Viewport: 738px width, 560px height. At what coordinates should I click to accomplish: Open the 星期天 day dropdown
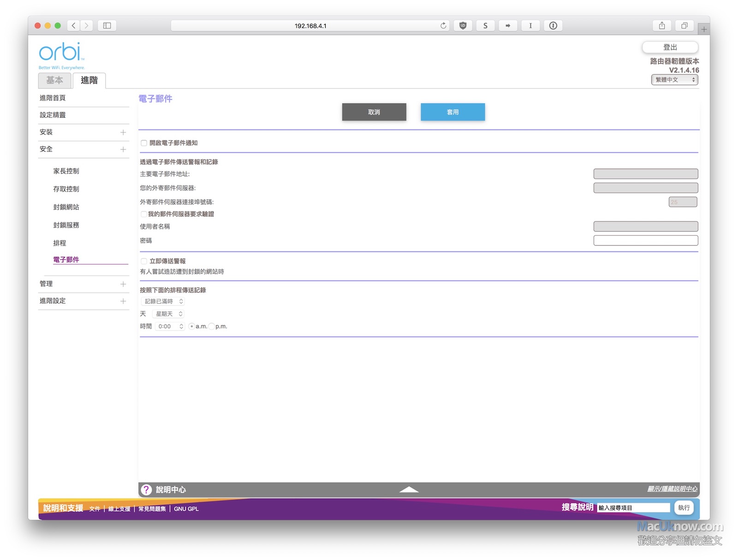[168, 314]
